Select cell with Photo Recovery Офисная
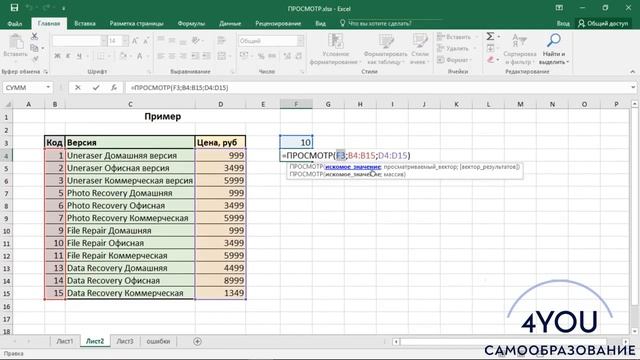This screenshot has height=360, width=640. point(130,205)
